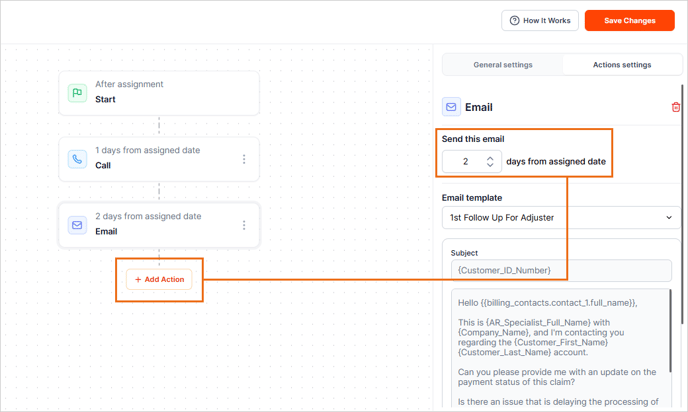Viewport: 688px width, 412px height.
Task: Delete the Email action with the trash icon
Action: pyautogui.click(x=676, y=107)
